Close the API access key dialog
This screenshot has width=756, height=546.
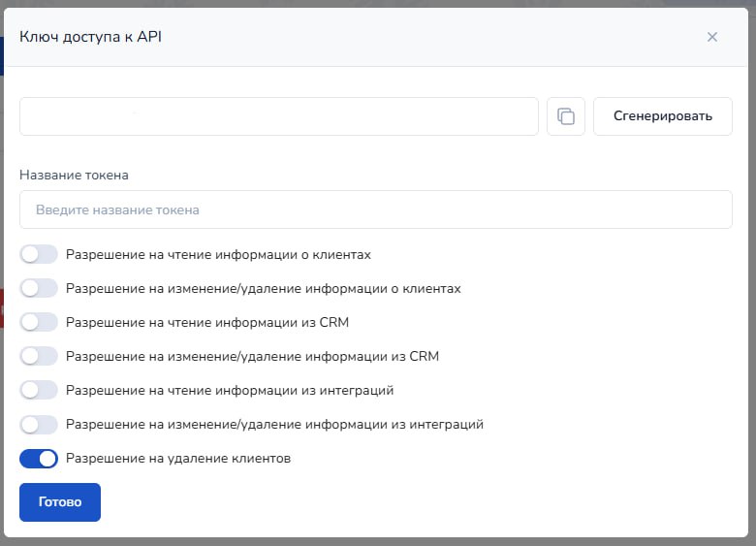point(712,37)
